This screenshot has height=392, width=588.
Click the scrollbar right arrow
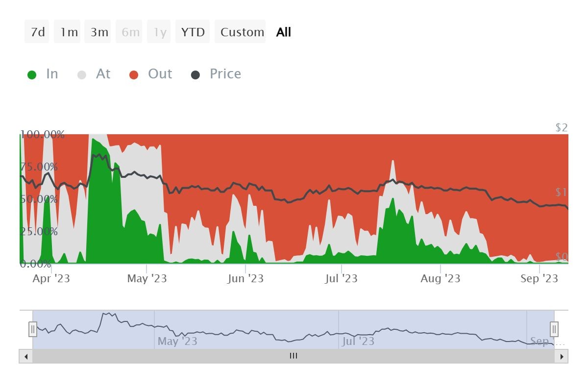coord(561,356)
